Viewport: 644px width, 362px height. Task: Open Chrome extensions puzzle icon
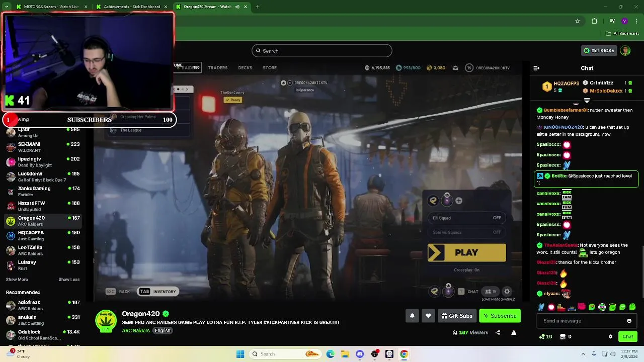pos(595,21)
